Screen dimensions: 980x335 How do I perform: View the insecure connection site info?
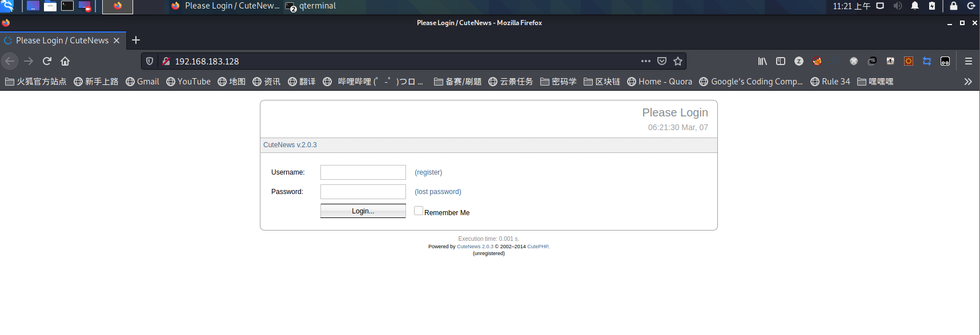pos(166,61)
